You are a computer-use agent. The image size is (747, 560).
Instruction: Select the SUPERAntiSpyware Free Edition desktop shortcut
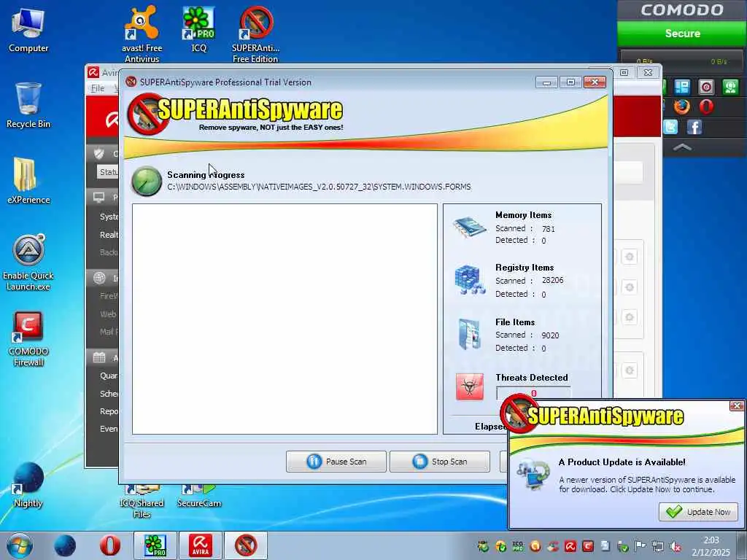point(255,34)
